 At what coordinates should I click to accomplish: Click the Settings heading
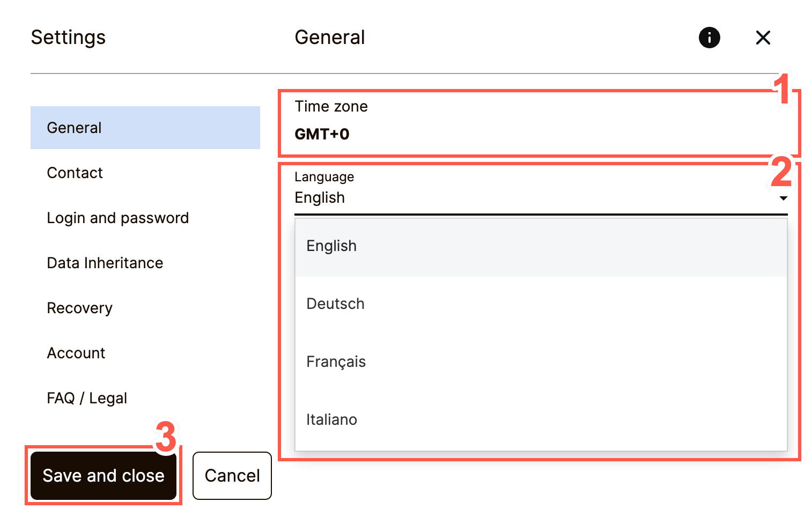68,38
